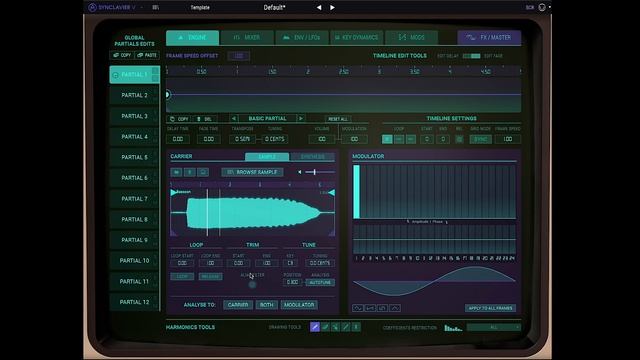The width and height of the screenshot is (640, 360).
Task: Select the second drawing tool
Action: tap(325, 327)
